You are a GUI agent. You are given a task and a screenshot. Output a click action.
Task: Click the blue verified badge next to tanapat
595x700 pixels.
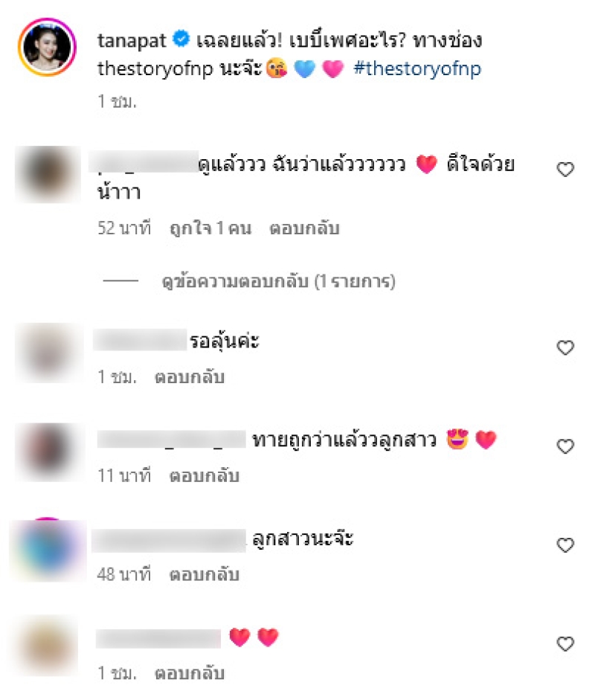(x=181, y=39)
